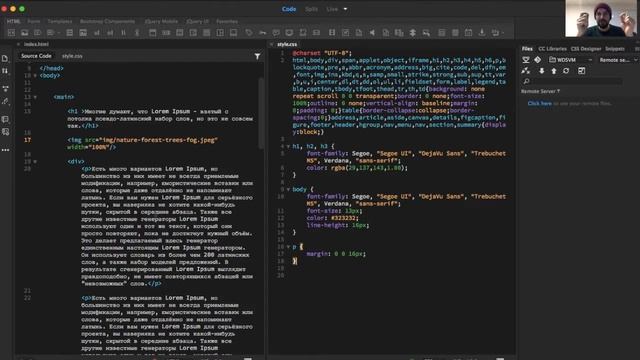Click the Get files down arrow
The width and height of the screenshot is (640, 360).
[542, 71]
